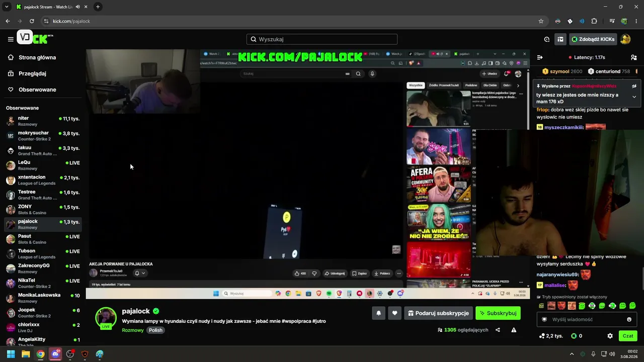
Task: Open NikaTel's channel from sidebar
Action: [43, 283]
